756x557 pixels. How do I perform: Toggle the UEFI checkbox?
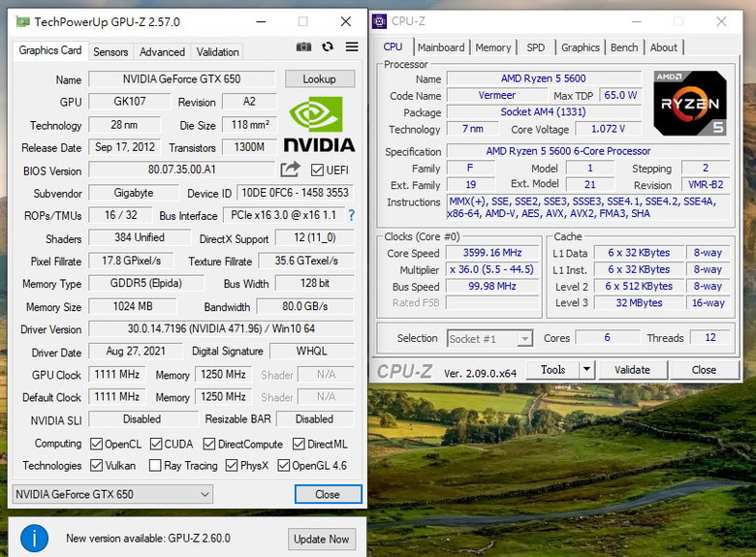pyautogui.click(x=317, y=170)
